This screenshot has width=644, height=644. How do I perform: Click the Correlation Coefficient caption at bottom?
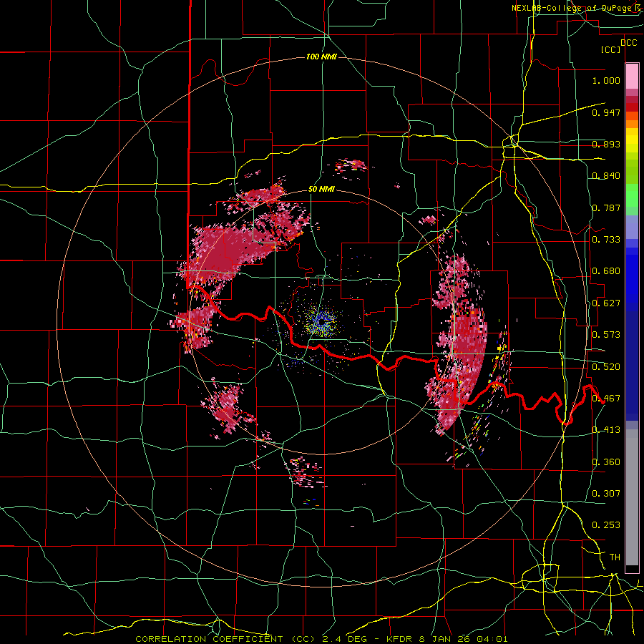pos(321,639)
